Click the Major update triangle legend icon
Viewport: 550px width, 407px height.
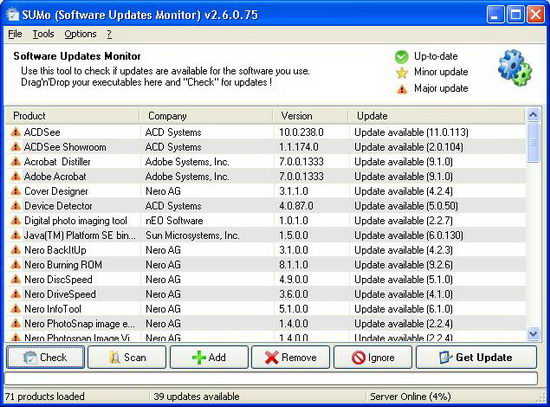pos(402,89)
